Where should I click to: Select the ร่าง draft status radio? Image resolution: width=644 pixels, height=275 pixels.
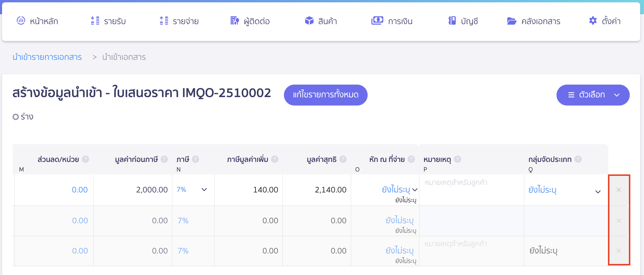tap(16, 117)
